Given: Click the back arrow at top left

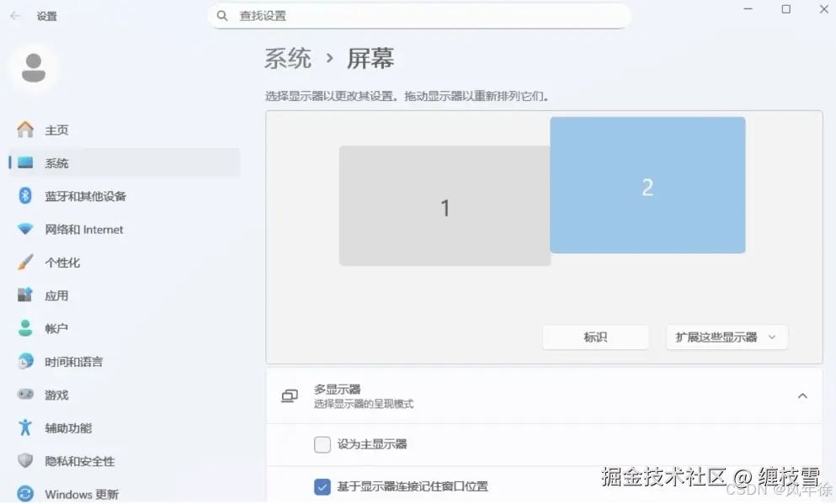Looking at the screenshot, I should 15,15.
